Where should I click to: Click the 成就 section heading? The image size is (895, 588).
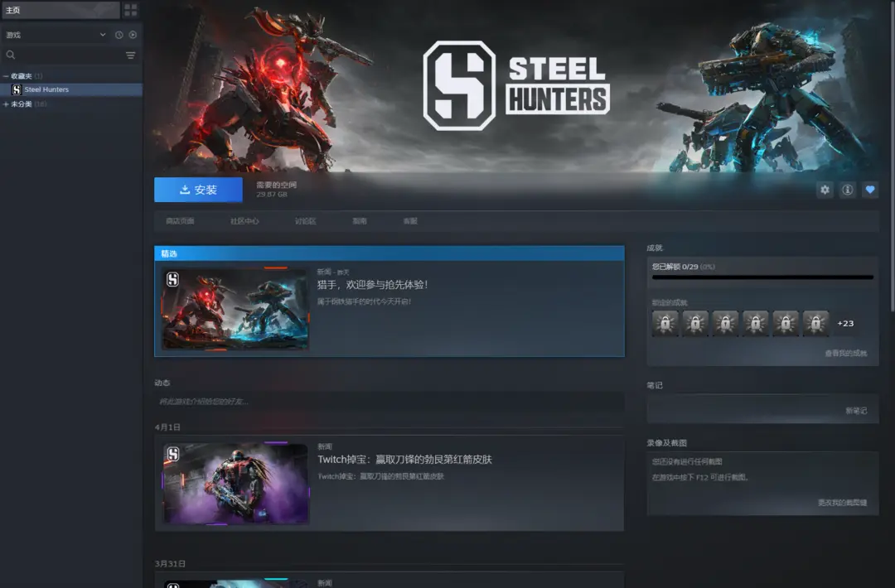pos(655,248)
